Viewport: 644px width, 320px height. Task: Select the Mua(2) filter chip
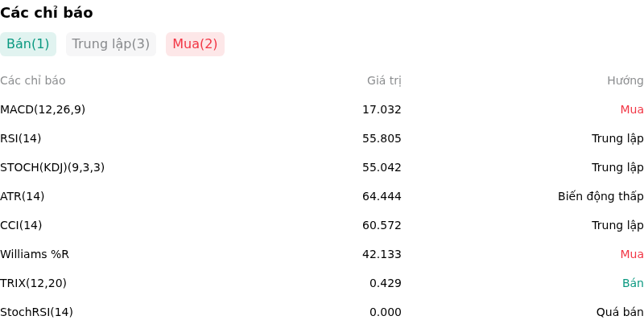(195, 44)
